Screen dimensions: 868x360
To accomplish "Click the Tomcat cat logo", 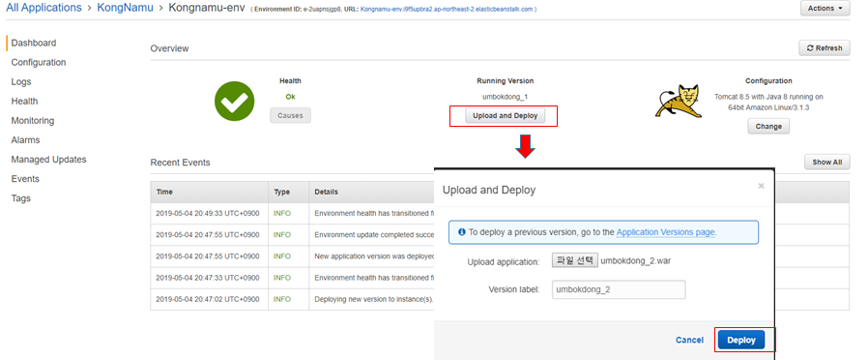I will [680, 102].
